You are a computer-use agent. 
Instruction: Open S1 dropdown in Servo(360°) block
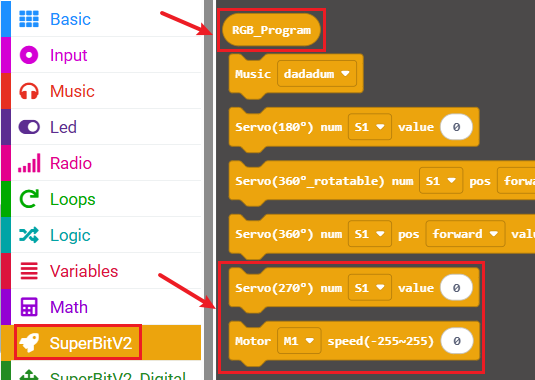pos(370,234)
